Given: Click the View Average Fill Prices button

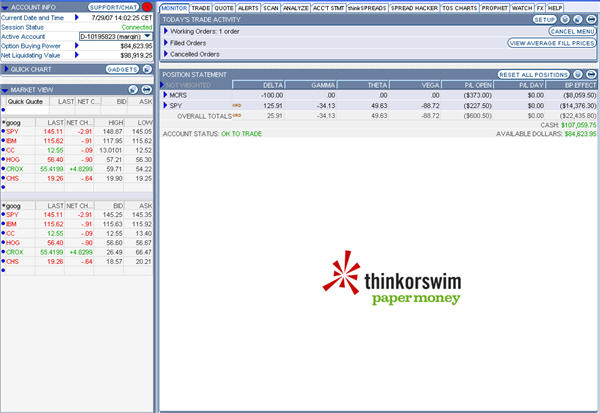Looking at the screenshot, I should (x=551, y=43).
